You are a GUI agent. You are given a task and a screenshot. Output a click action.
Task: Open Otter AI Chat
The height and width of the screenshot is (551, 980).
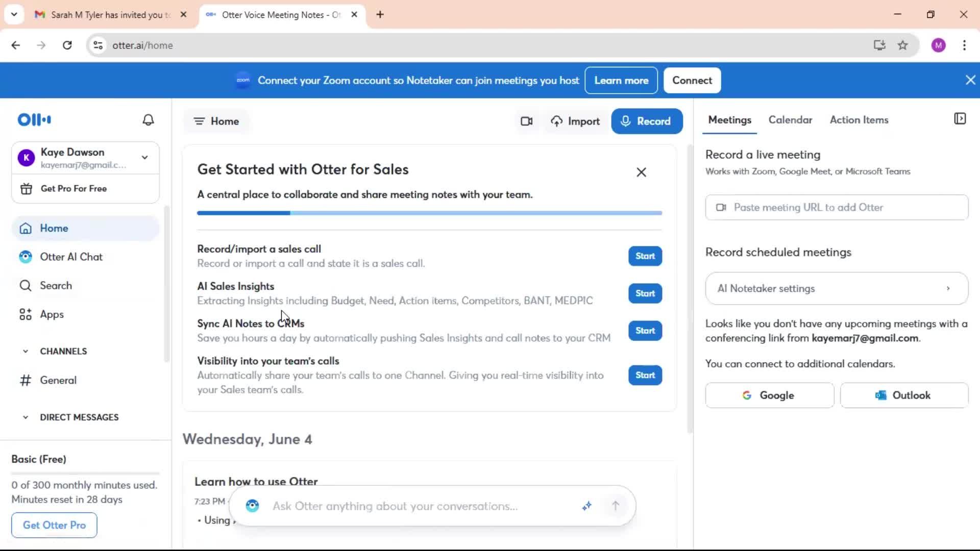[86, 257]
